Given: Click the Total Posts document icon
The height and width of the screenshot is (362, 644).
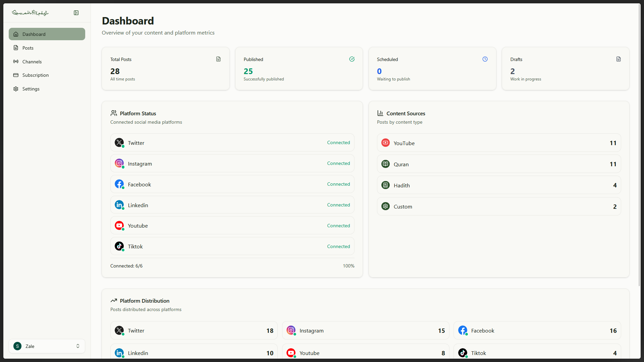Looking at the screenshot, I should coord(218,59).
